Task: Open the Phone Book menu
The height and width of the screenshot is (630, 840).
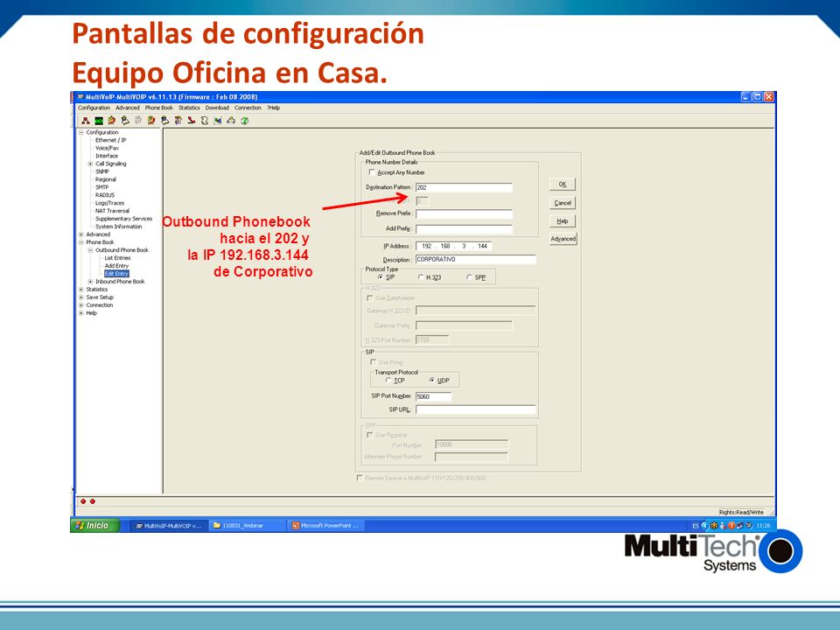Action: [x=159, y=108]
